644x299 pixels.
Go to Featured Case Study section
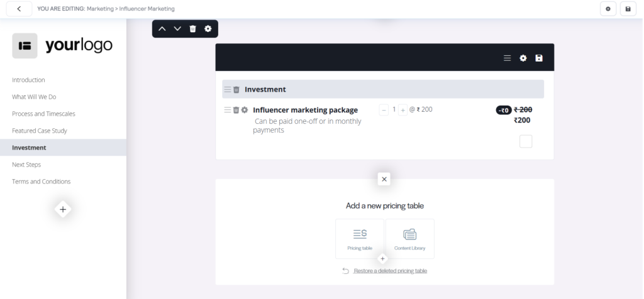(x=40, y=131)
